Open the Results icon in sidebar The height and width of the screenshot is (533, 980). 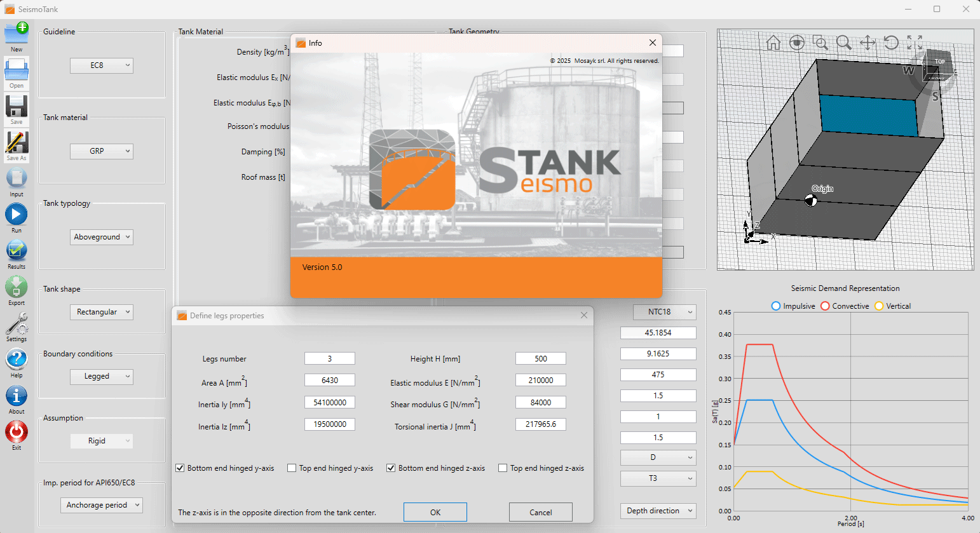(17, 251)
